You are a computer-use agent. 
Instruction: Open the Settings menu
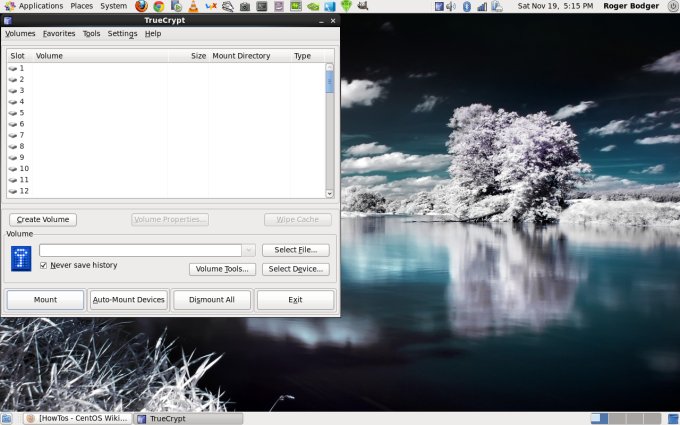(x=122, y=33)
